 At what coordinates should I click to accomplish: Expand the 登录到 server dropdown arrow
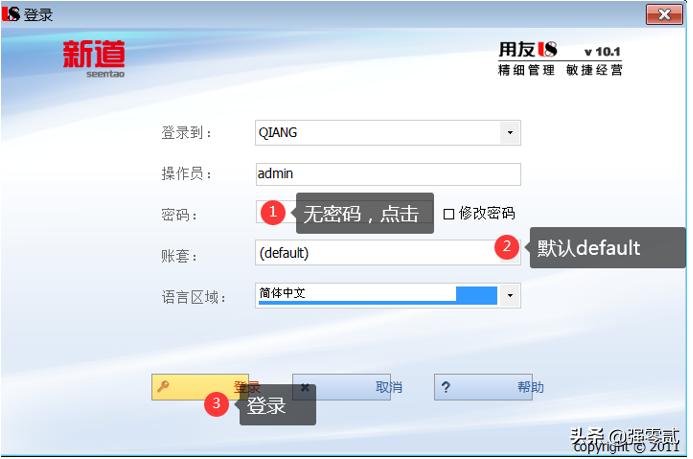(510, 133)
